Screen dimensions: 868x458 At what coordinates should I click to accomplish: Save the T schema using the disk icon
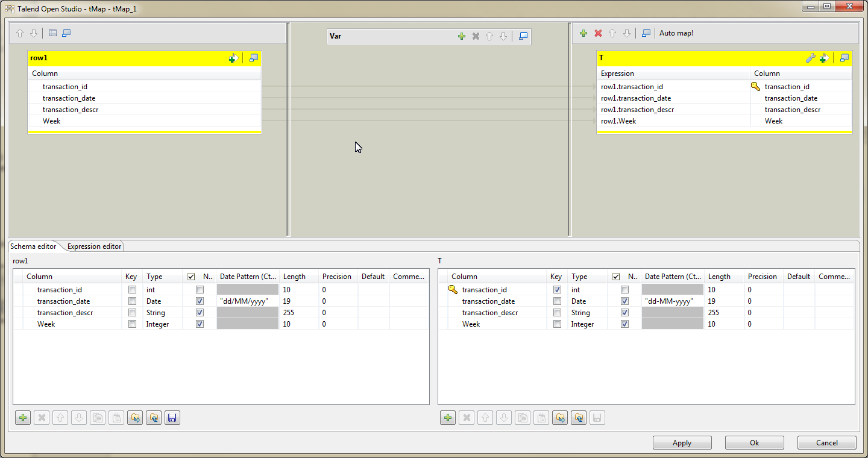click(x=597, y=417)
